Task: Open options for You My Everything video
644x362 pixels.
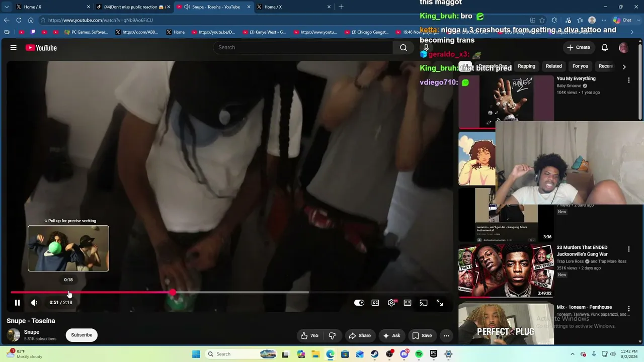Action: pos(628,80)
